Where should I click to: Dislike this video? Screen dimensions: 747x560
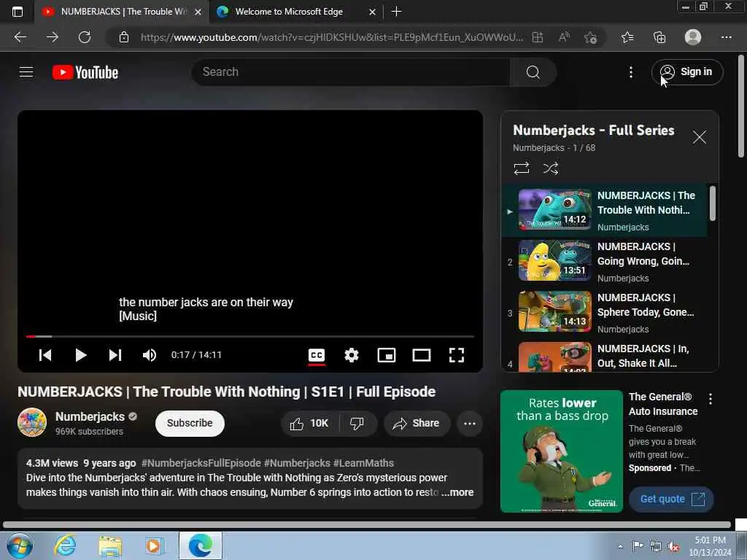(357, 424)
